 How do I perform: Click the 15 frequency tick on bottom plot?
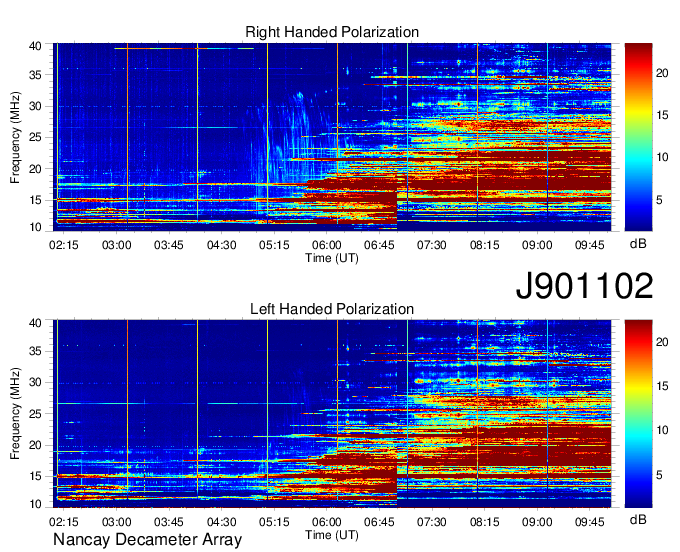[x=35, y=477]
